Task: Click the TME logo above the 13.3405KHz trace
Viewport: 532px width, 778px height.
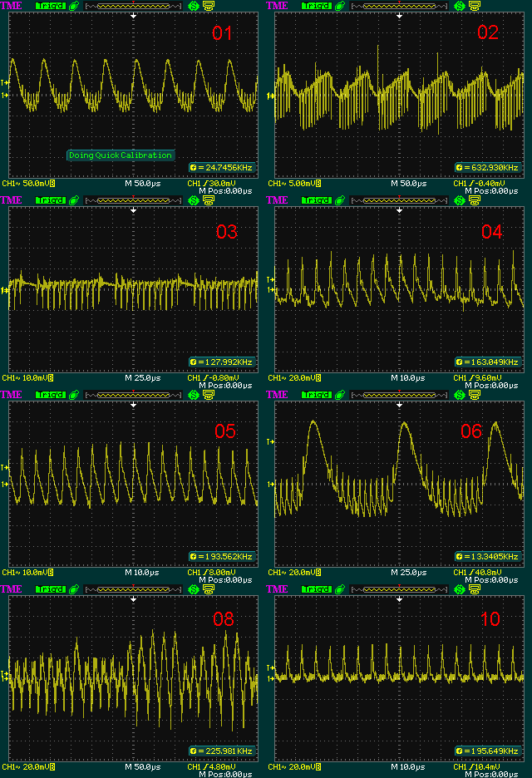Action: pyautogui.click(x=277, y=395)
